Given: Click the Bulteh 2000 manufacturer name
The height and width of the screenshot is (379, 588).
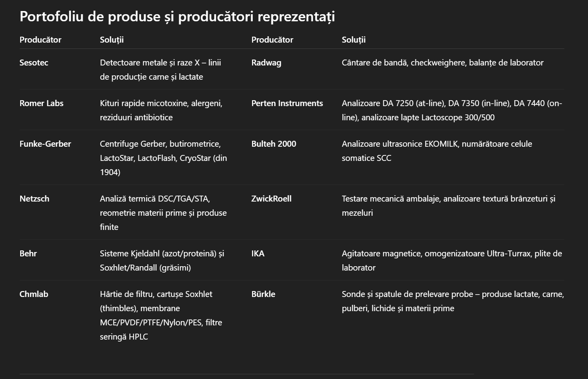Looking at the screenshot, I should click(x=274, y=144).
